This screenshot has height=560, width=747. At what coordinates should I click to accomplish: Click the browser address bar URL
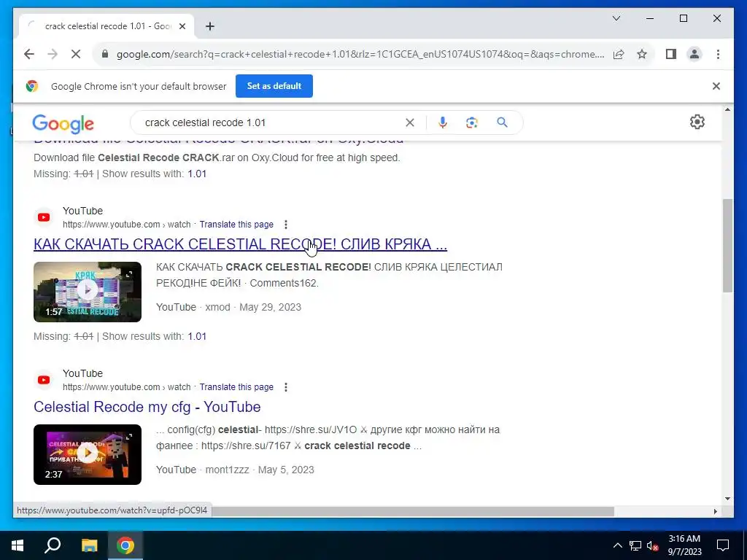(360, 54)
